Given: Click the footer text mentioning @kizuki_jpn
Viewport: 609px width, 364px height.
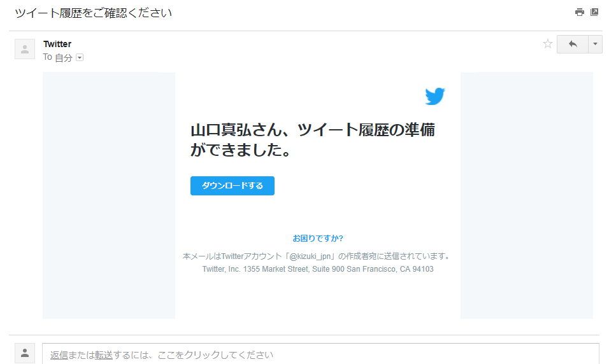Looking at the screenshot, I should (318, 256).
